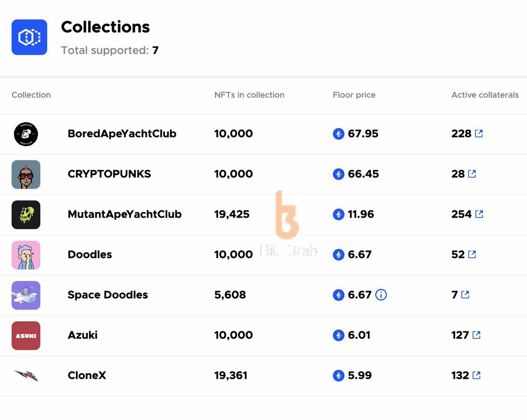Open Doodles active collaterals external link icon
This screenshot has width=527, height=420.
point(472,255)
